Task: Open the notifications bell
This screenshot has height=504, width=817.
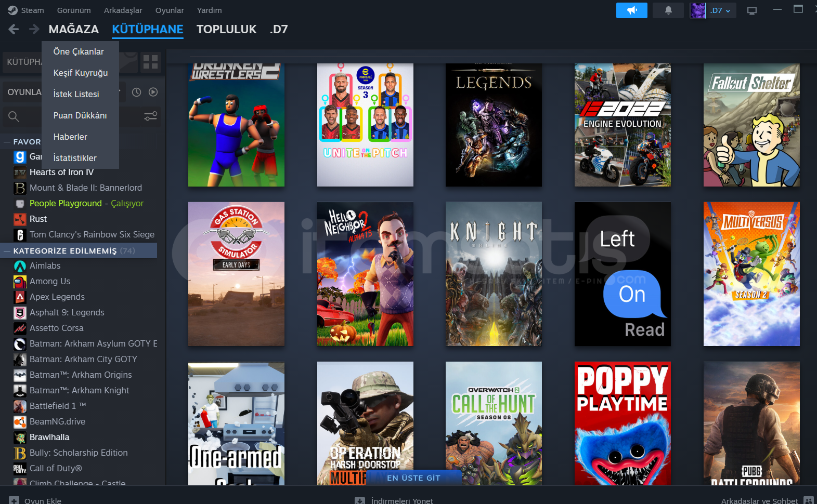Action: click(668, 10)
